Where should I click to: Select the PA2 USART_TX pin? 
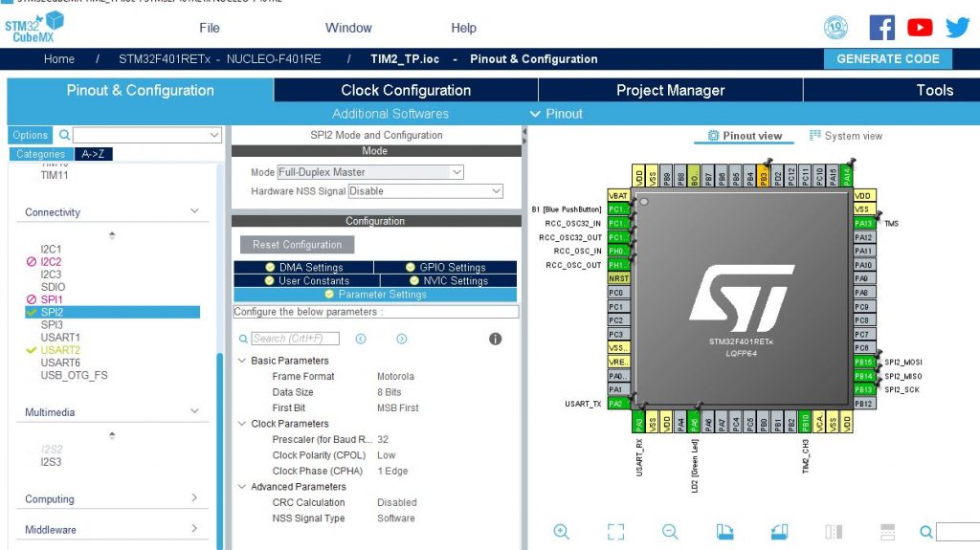(x=618, y=404)
